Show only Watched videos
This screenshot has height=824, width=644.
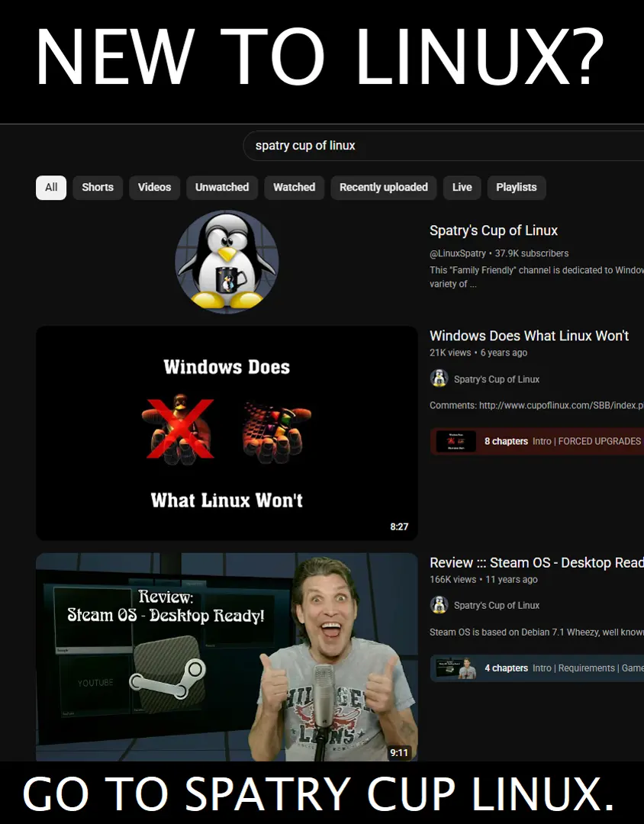tap(294, 188)
